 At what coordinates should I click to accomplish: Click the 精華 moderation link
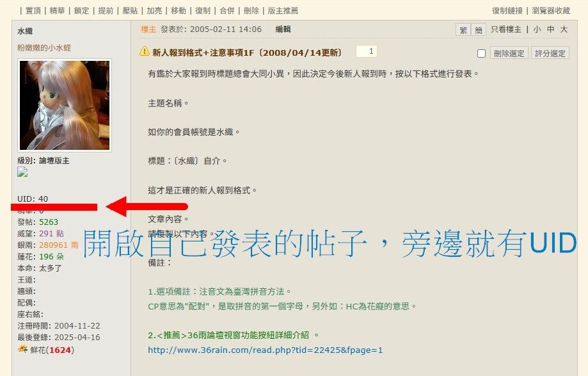[x=57, y=10]
